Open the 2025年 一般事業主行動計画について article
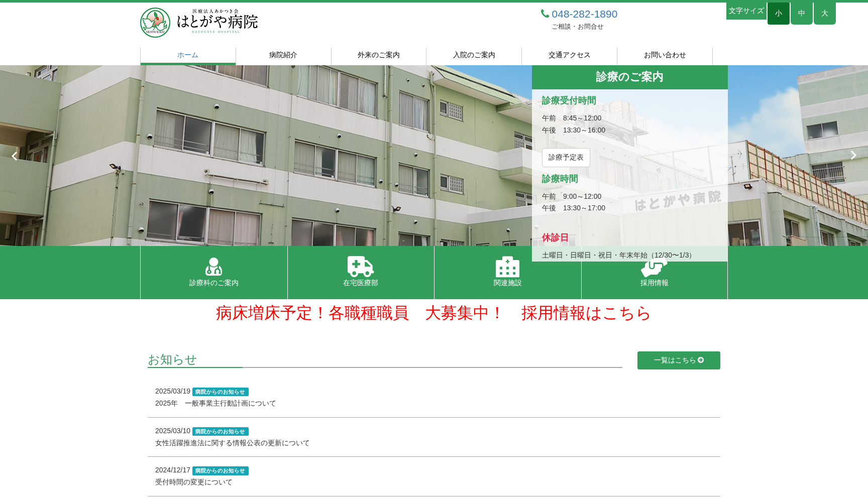 click(x=215, y=403)
